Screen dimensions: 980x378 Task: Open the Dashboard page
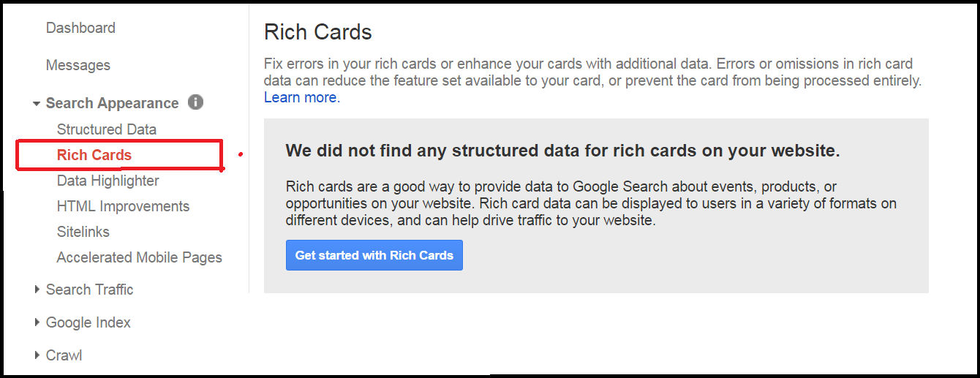[x=80, y=28]
